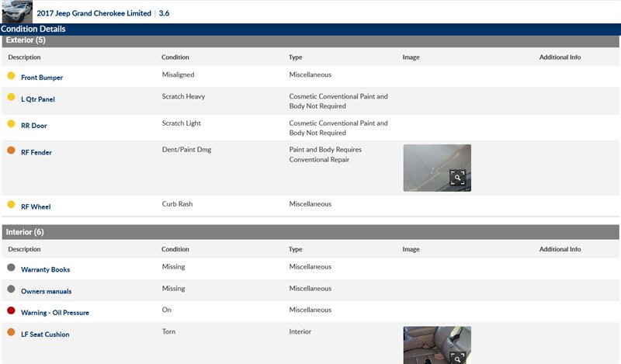
Task: Open the L Qtr Panel item
Action: tap(38, 99)
